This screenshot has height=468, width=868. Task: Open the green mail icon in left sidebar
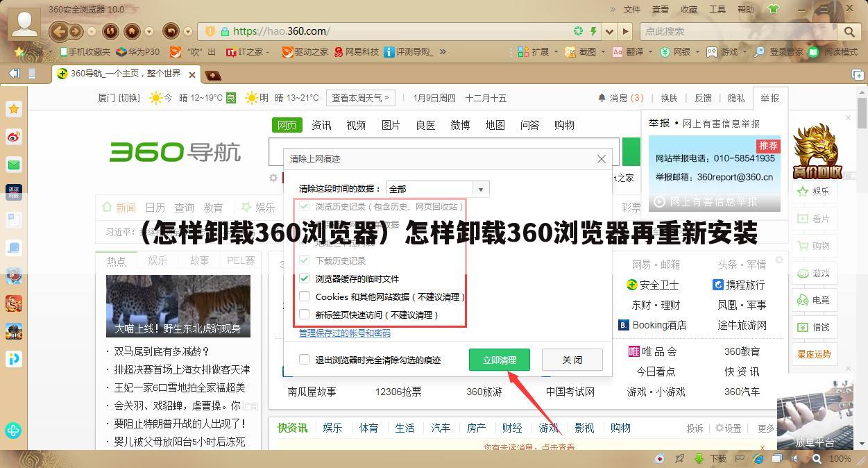14,165
